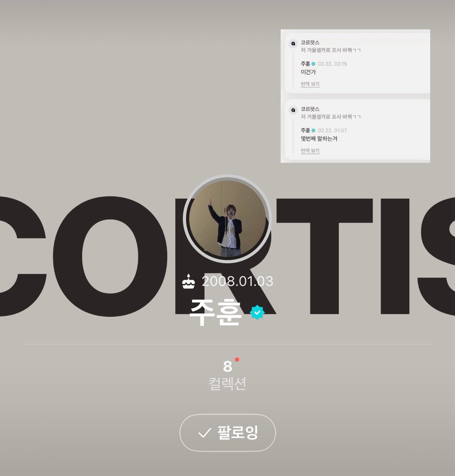Click the 2008.01.03 birthday date
Viewport: 455px width, 476px height.
(237, 281)
